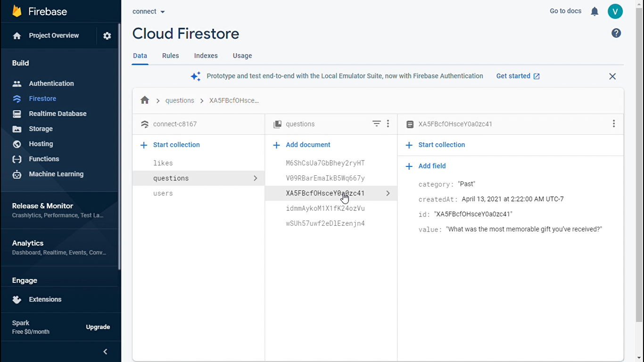This screenshot has height=362, width=644.
Task: Collapse the sidebar navigation panel
Action: (x=105, y=352)
